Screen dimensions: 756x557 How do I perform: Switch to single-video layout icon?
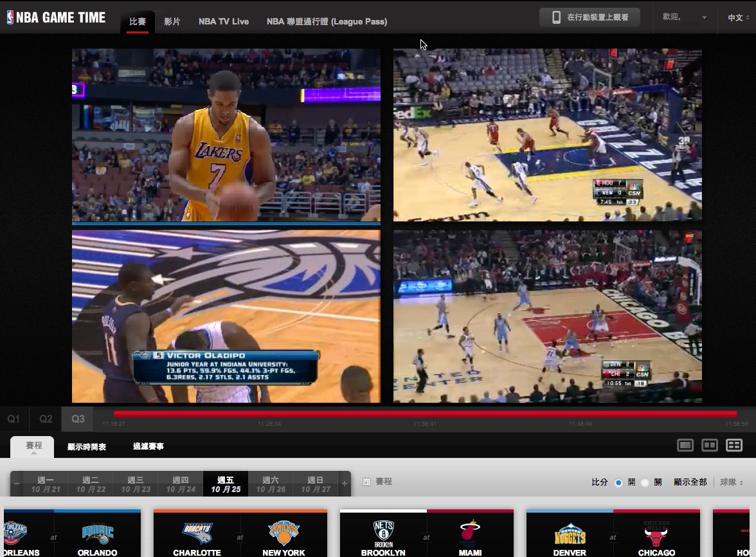(685, 445)
